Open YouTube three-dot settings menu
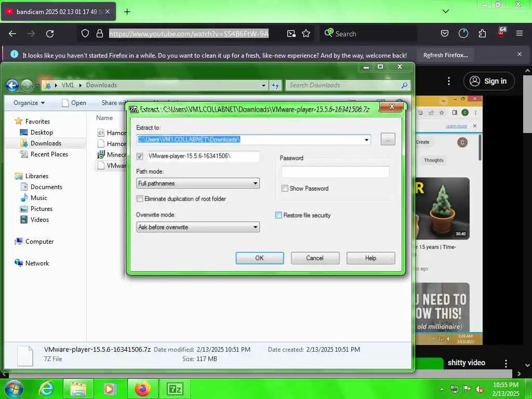The height and width of the screenshot is (399, 532). 449,81
